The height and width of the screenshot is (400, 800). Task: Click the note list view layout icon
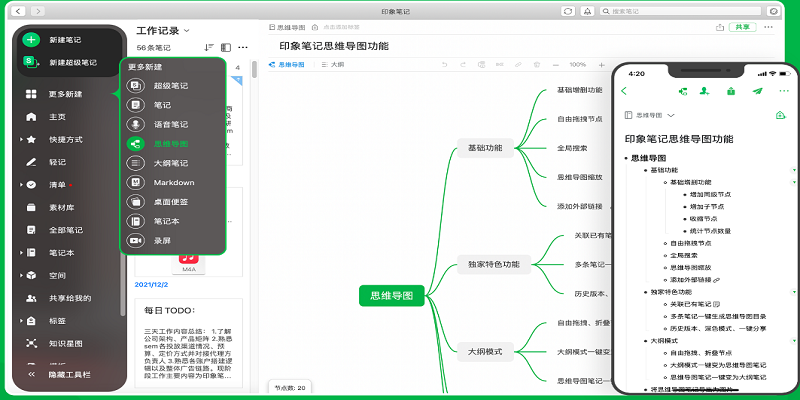(x=226, y=47)
